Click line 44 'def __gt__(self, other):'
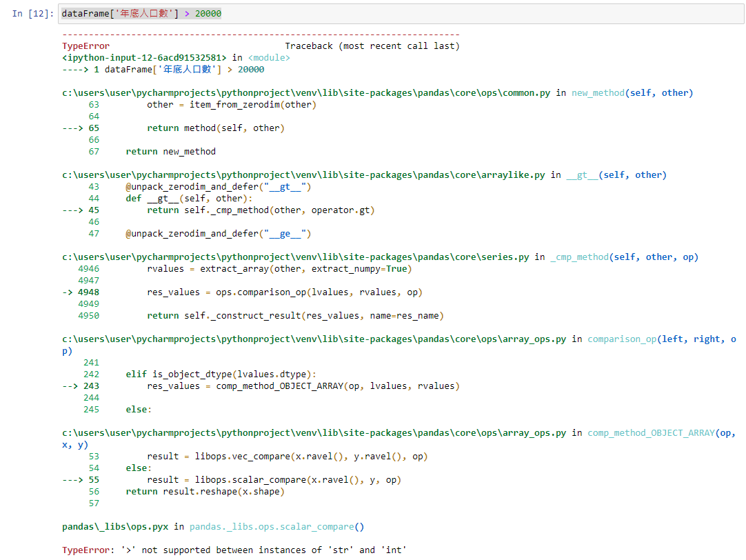This screenshot has height=560, width=746. click(x=190, y=199)
